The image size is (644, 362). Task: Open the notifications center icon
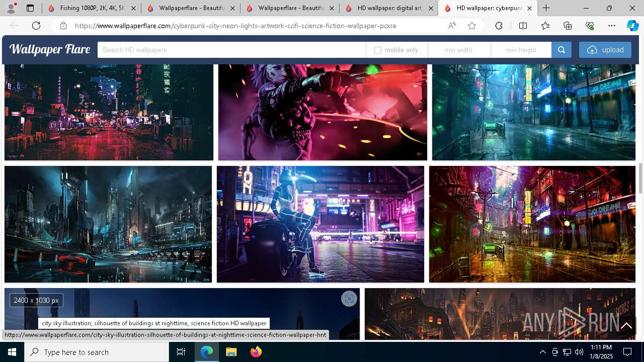click(x=627, y=352)
